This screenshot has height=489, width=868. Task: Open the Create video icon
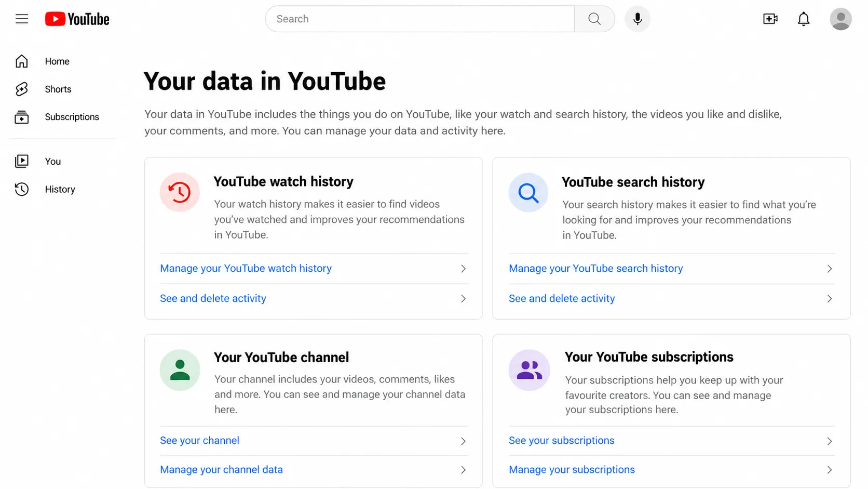coord(770,19)
